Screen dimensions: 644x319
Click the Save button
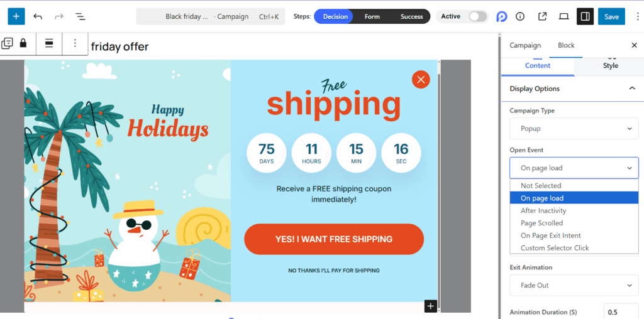[x=611, y=16]
